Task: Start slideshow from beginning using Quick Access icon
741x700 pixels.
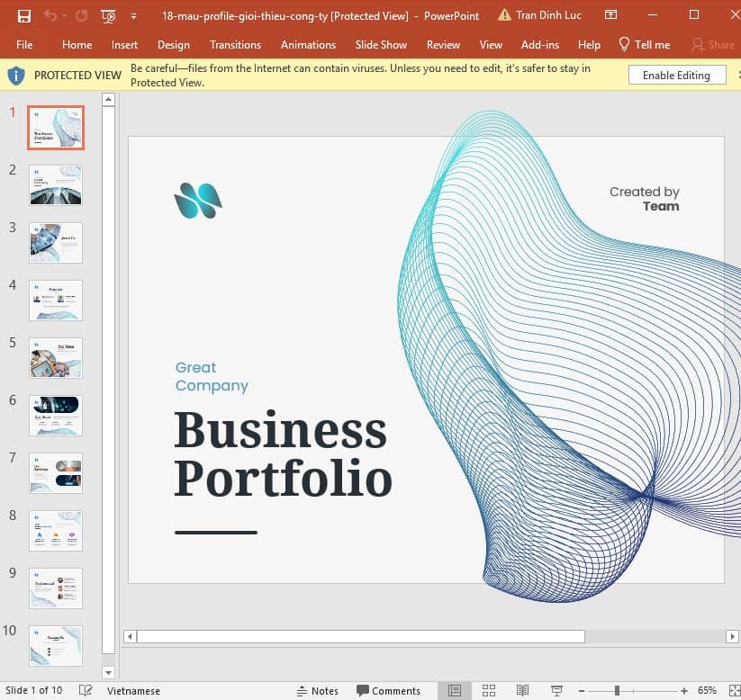Action: (108, 15)
